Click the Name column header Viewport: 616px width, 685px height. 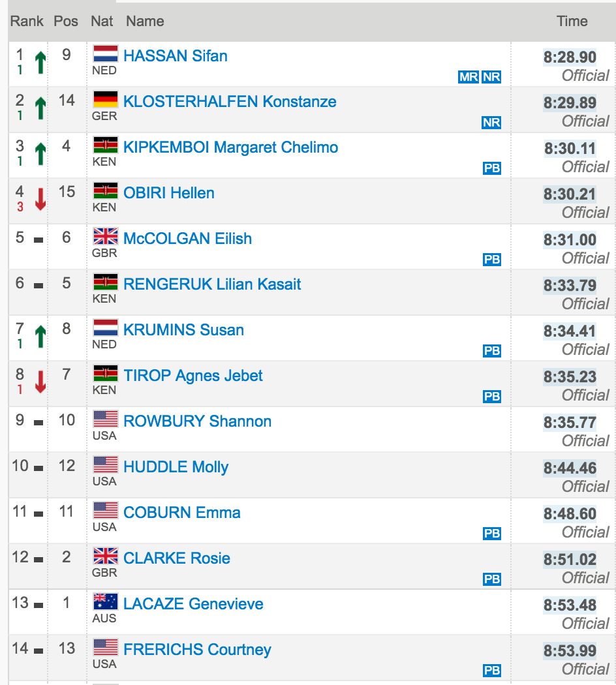(145, 21)
